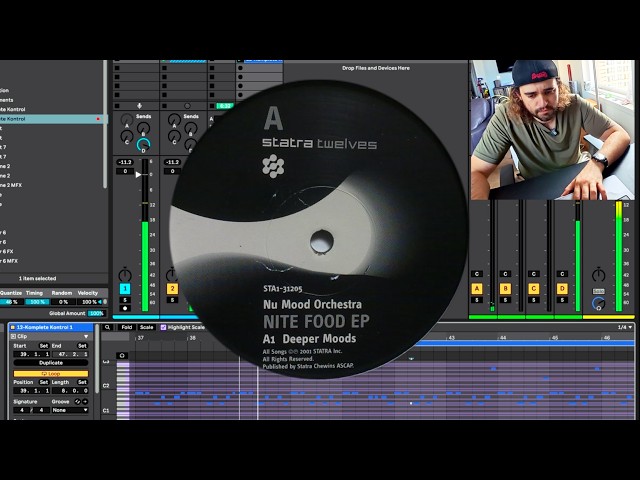Adjust the Global Amount 100% slider
640x480 pixels.
(x=96, y=313)
